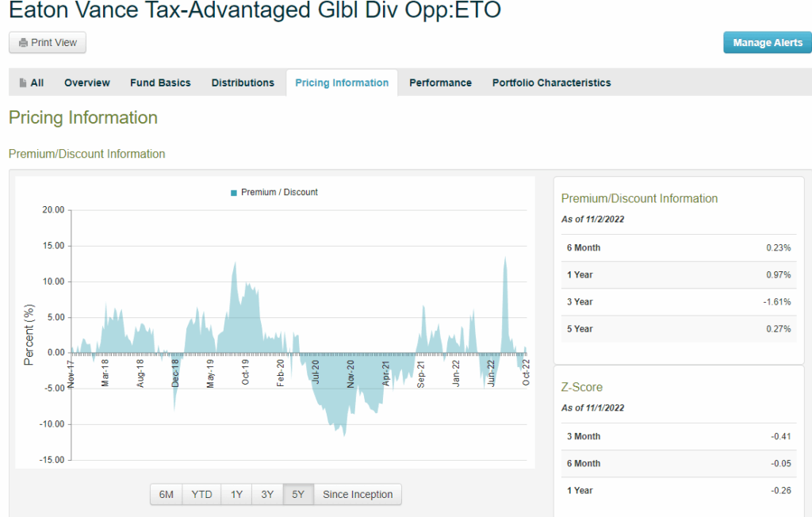The image size is (812, 517).
Task: Click the 3 Month Z-Score value -0.41
Action: [780, 436]
